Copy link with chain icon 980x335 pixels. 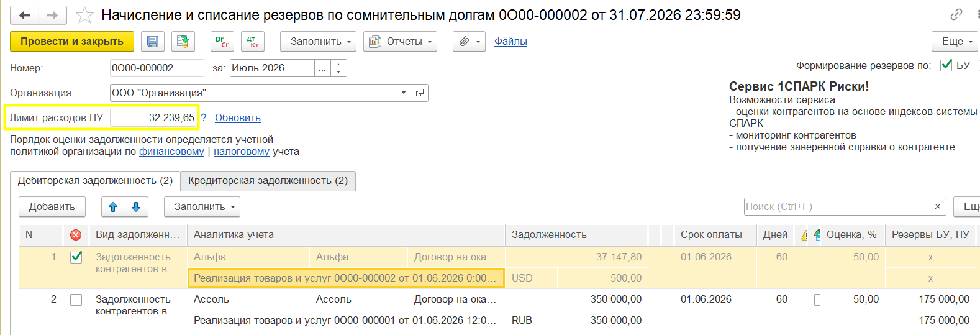(956, 14)
